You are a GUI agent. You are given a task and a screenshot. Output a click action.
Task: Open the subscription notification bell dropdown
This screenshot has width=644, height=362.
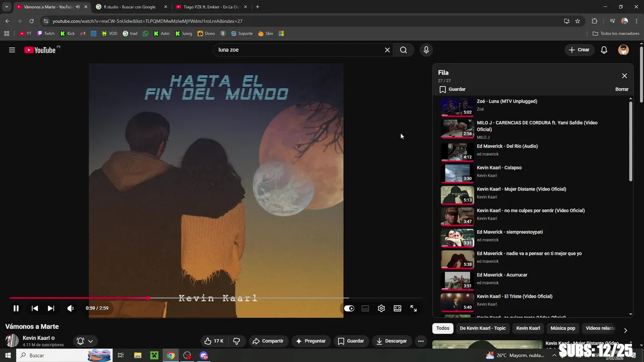tap(85, 341)
